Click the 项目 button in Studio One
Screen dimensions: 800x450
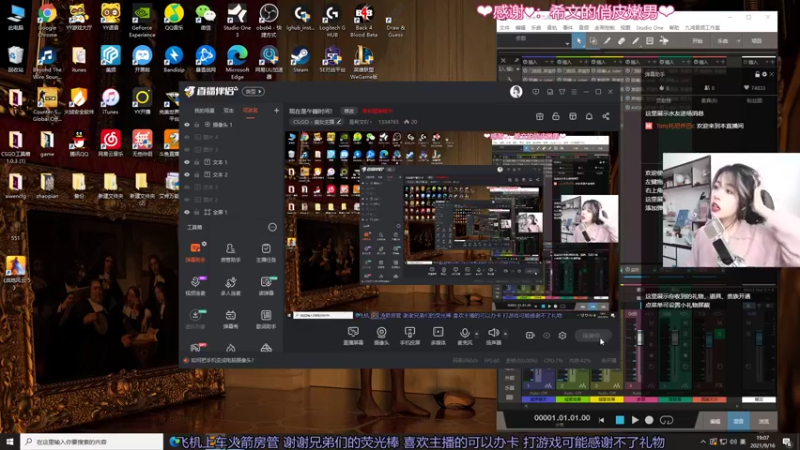[757, 41]
